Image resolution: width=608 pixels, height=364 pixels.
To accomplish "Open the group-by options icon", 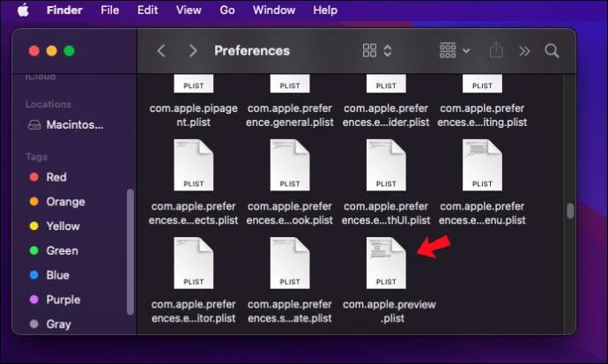I will 448,50.
